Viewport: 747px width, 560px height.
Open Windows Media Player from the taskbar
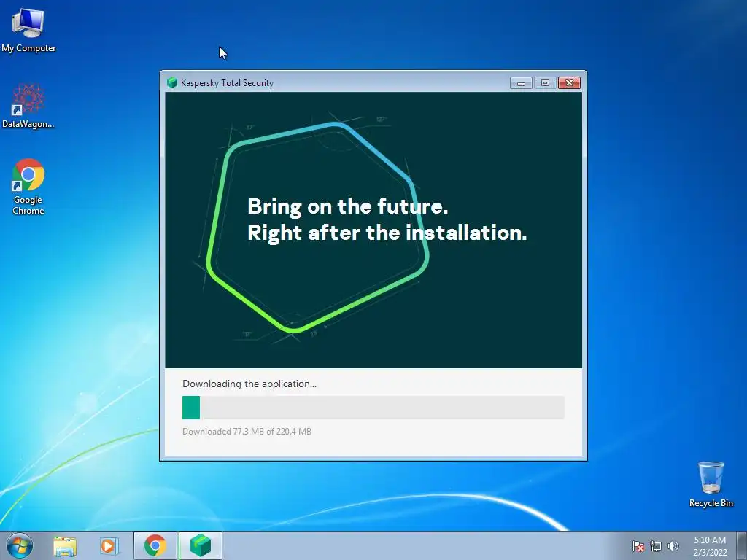[108, 545]
